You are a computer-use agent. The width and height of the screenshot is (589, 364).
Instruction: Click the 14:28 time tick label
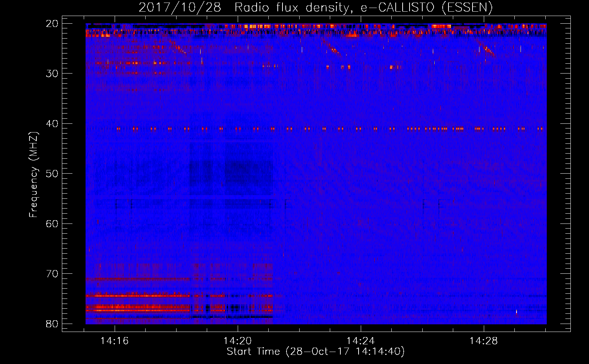(484, 341)
